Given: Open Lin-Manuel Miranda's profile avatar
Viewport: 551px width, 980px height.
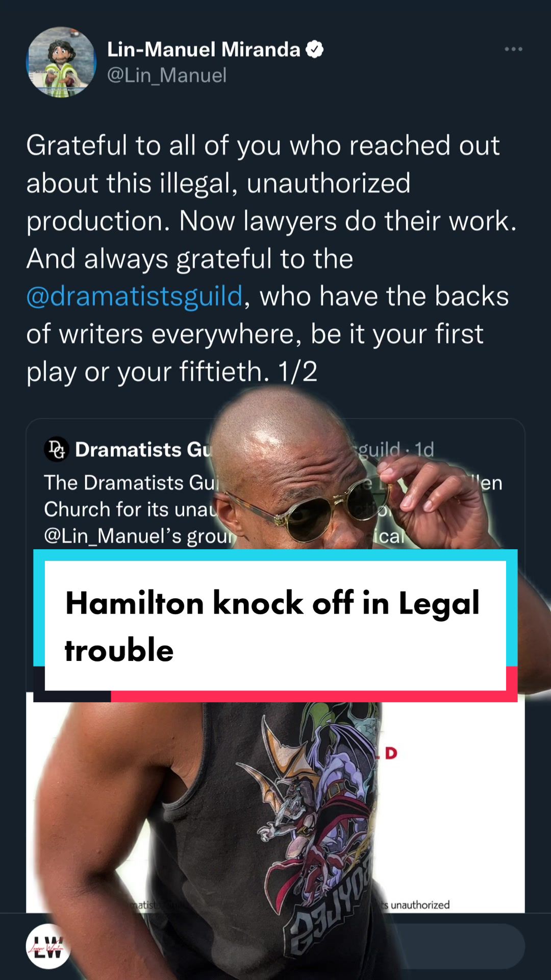Looking at the screenshot, I should point(61,62).
